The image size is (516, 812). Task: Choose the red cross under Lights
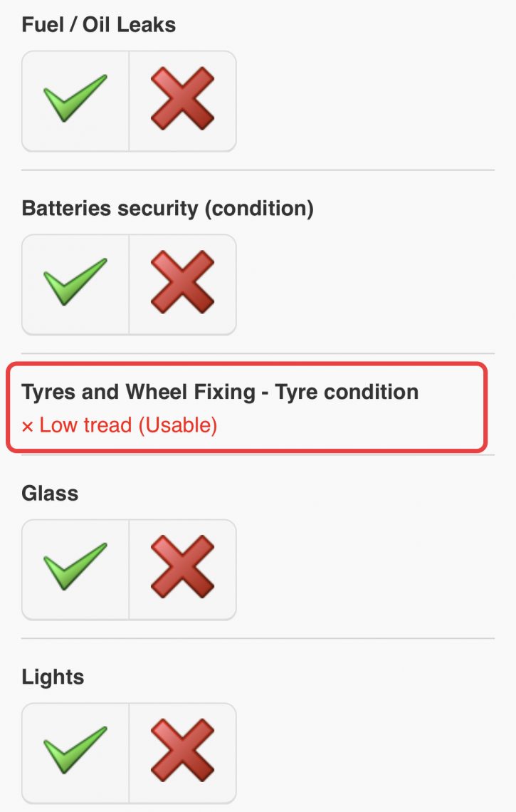click(183, 753)
